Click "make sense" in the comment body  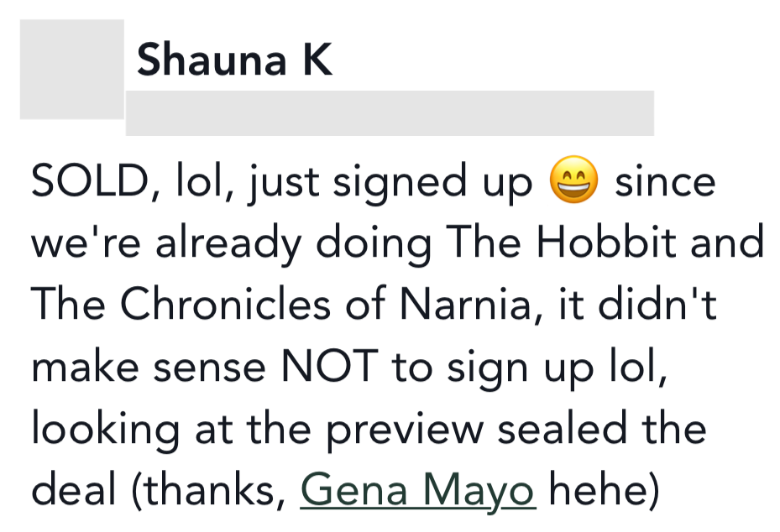click(149, 368)
